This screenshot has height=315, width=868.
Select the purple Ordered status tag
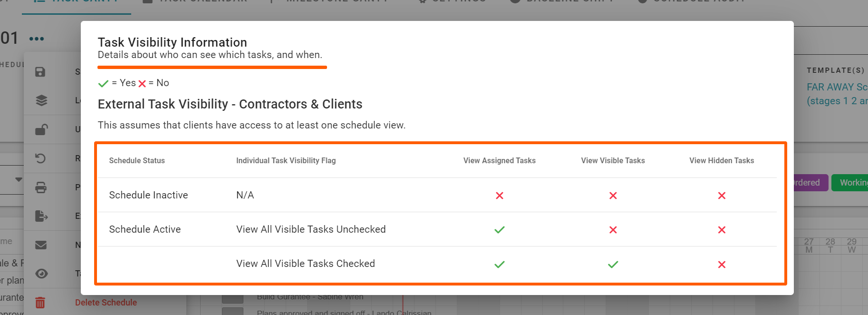tap(808, 183)
